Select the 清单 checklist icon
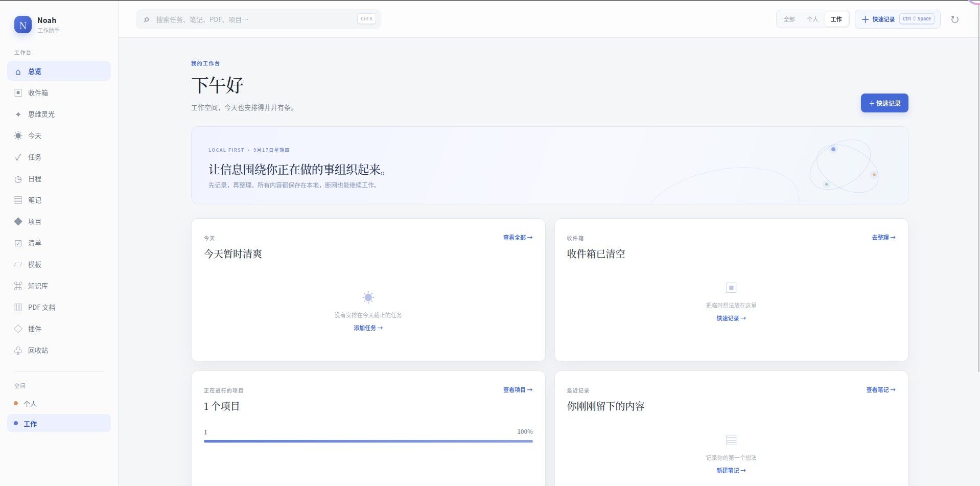This screenshot has width=980, height=486. click(x=18, y=243)
